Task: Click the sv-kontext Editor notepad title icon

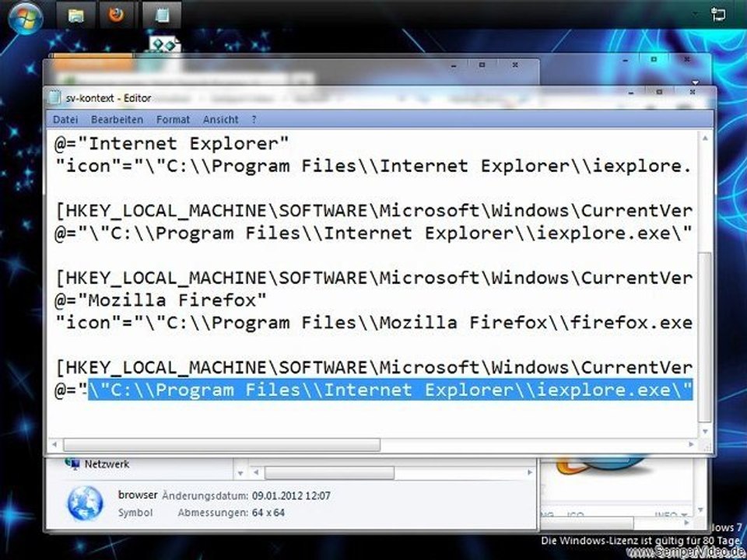Action: [x=55, y=98]
